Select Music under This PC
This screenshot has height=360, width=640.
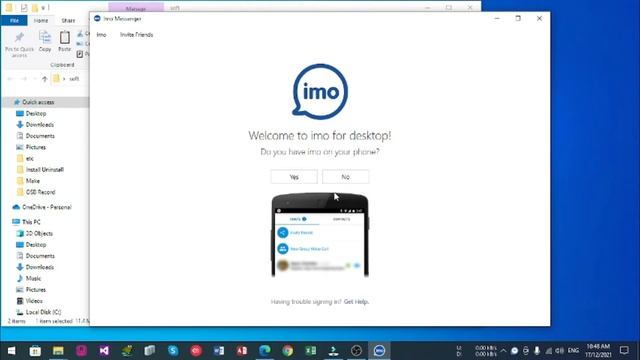(33, 278)
